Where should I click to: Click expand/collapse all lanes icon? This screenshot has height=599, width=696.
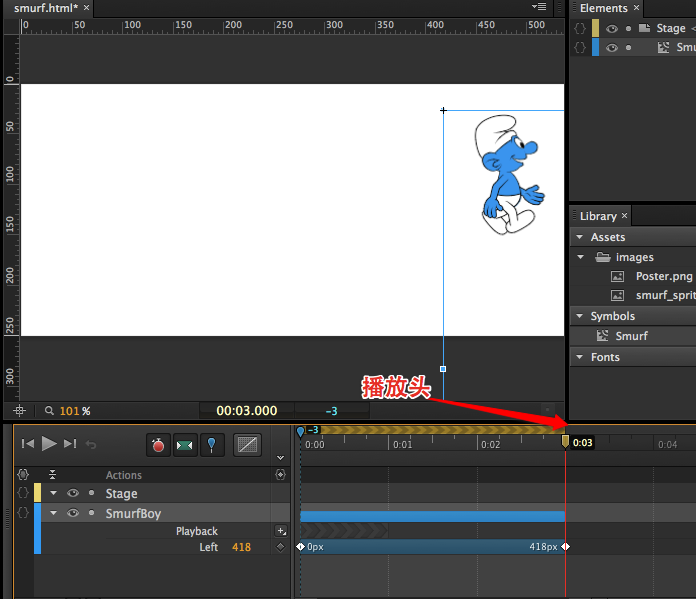52,475
